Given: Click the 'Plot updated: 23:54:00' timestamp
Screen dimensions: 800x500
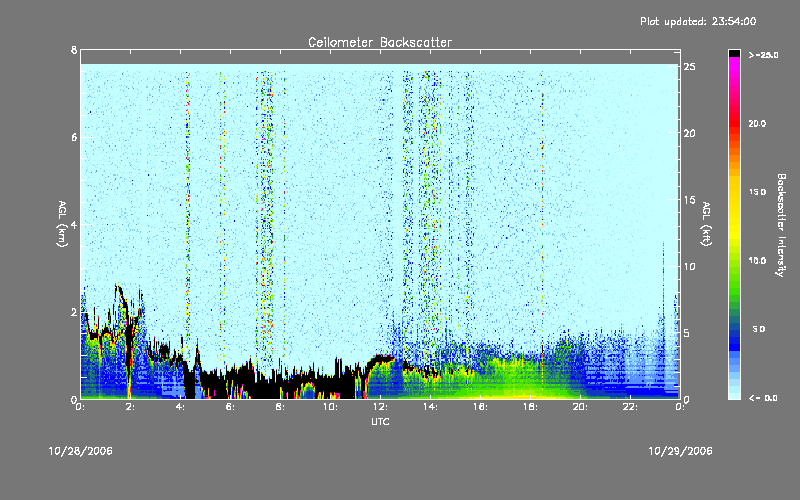Looking at the screenshot, I should coord(698,21).
